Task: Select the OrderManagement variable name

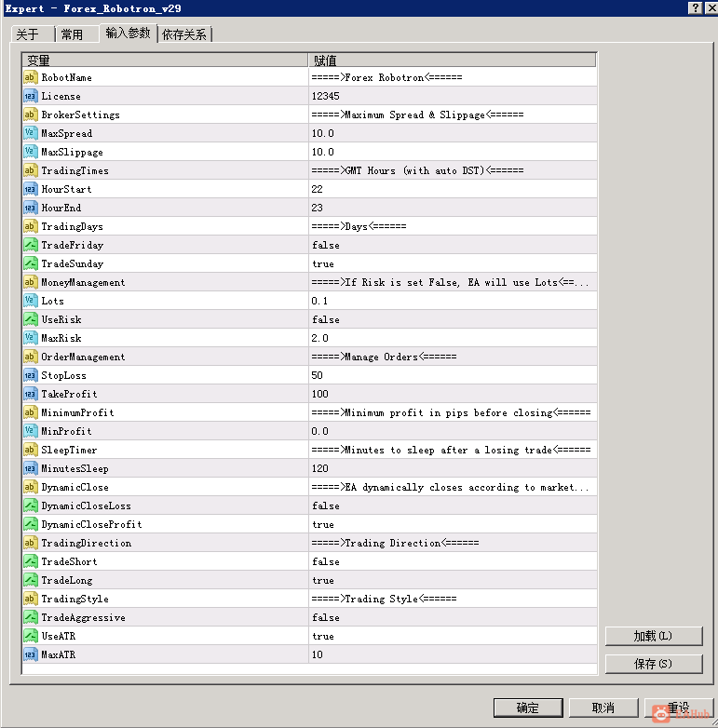Action: click(x=83, y=357)
